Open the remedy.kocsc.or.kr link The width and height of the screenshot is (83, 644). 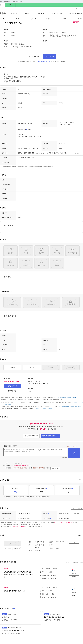tap(22, 466)
